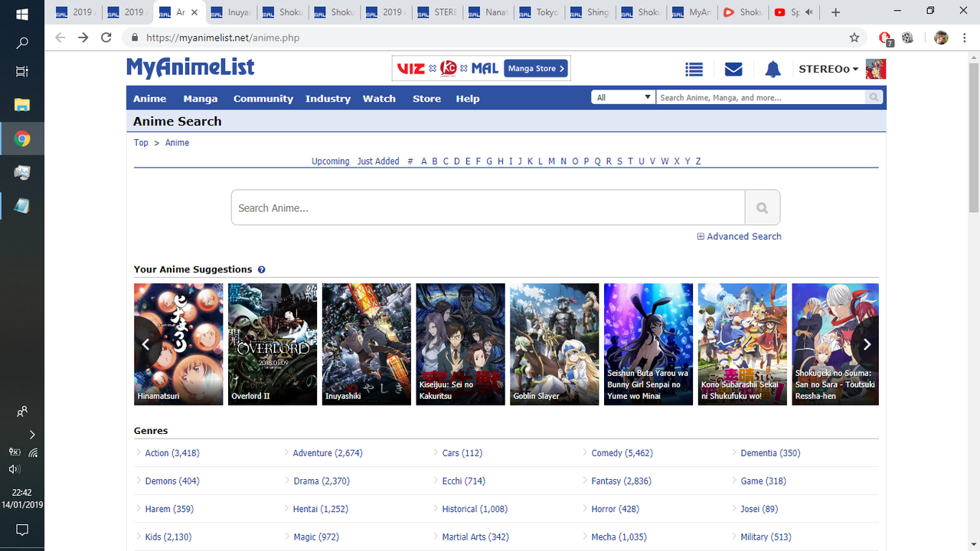
Task: Click the suggestions help question icon
Action: tap(262, 269)
